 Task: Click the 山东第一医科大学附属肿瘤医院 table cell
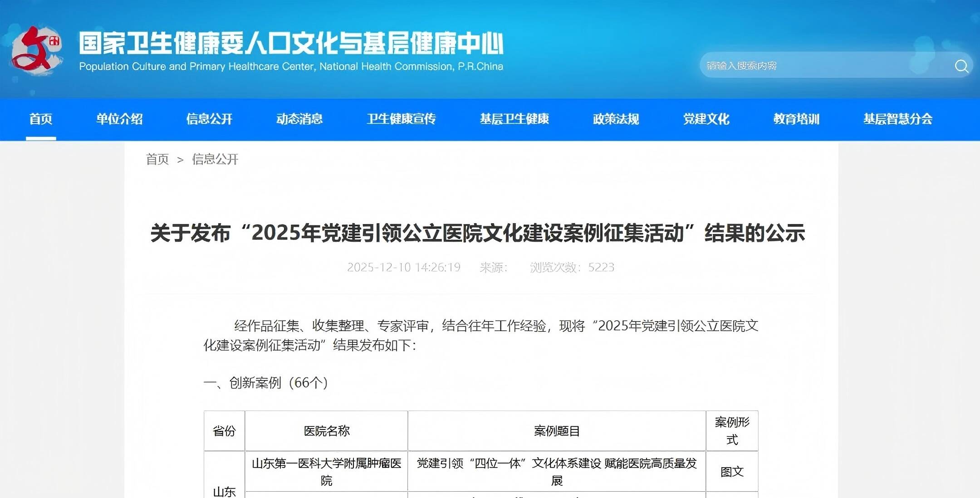point(326,471)
